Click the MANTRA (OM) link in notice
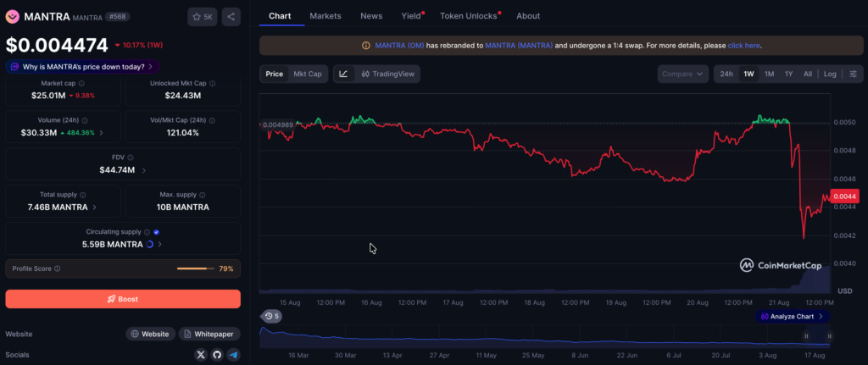The width and height of the screenshot is (868, 365). coord(400,46)
